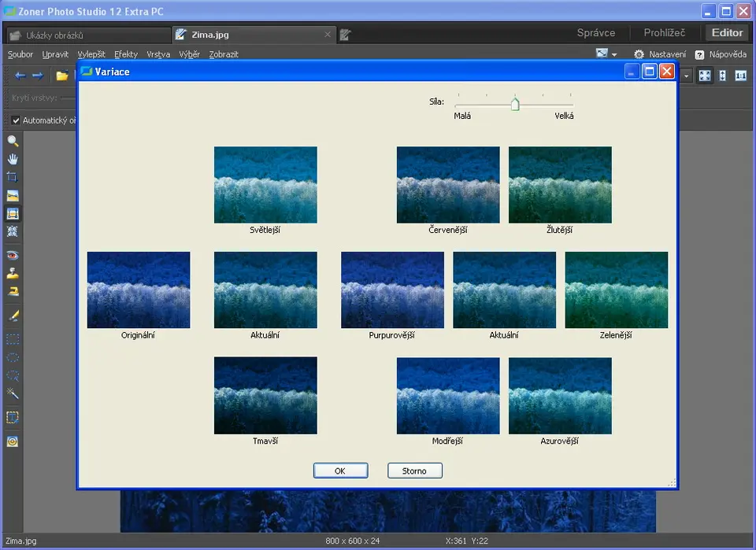This screenshot has height=550, width=756.
Task: Open the zoom level dropdown near fit icons
Action: [x=687, y=76]
